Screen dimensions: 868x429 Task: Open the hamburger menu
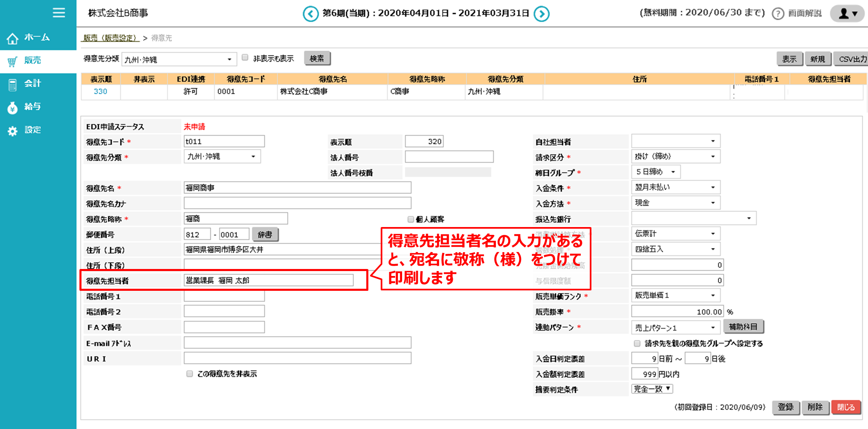point(59,13)
